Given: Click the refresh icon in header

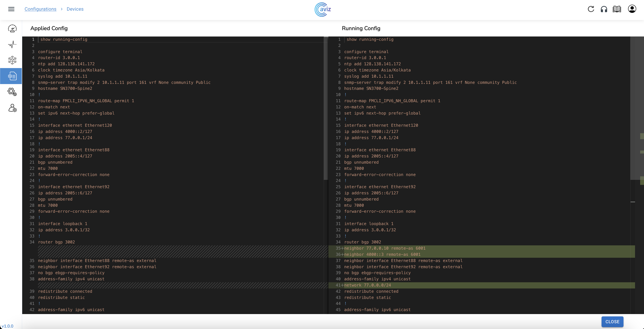Looking at the screenshot, I should point(591,9).
